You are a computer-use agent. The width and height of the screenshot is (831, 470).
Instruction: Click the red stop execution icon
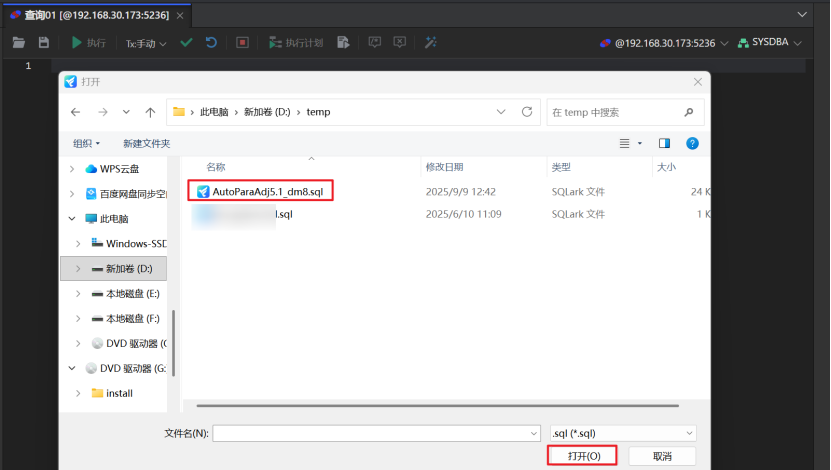pyautogui.click(x=242, y=42)
